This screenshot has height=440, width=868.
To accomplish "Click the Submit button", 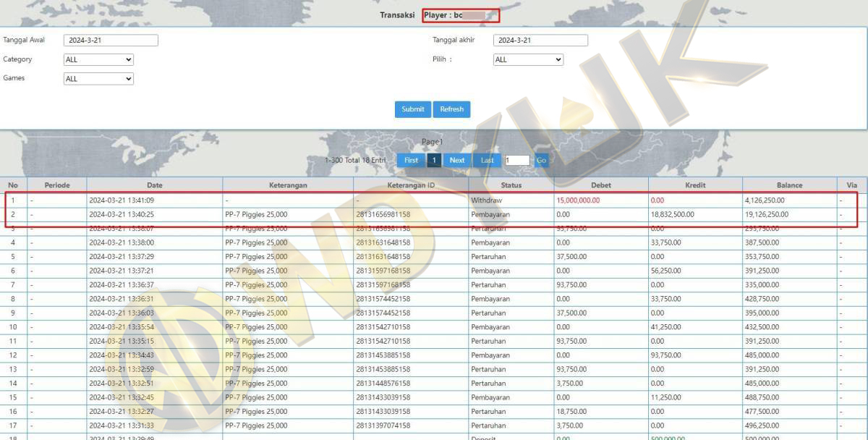I will coord(413,109).
